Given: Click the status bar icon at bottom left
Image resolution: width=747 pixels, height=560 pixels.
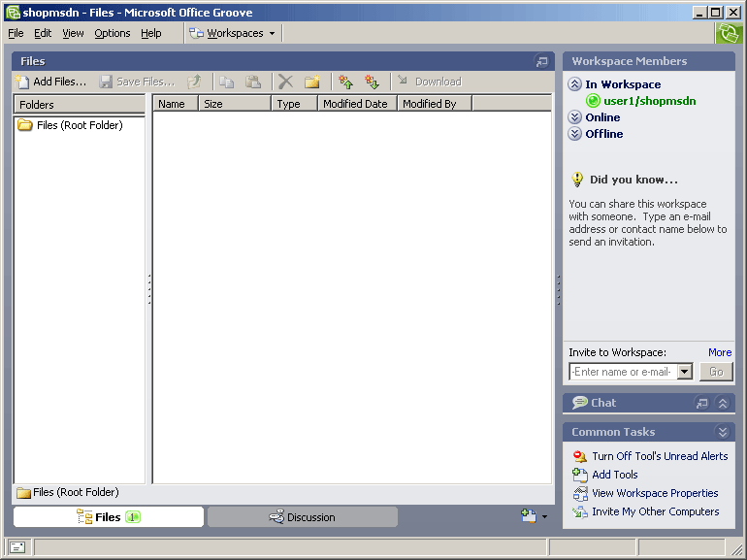Looking at the screenshot, I should point(17,547).
